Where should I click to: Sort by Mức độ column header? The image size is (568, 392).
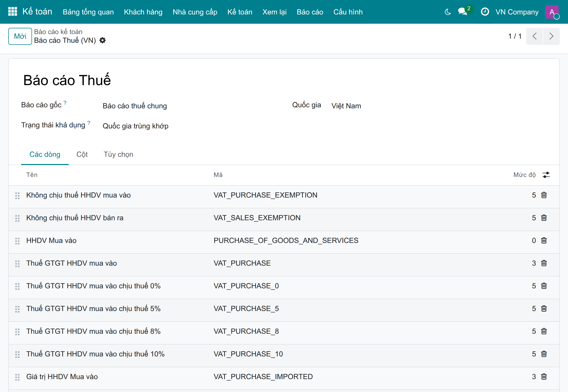click(524, 175)
